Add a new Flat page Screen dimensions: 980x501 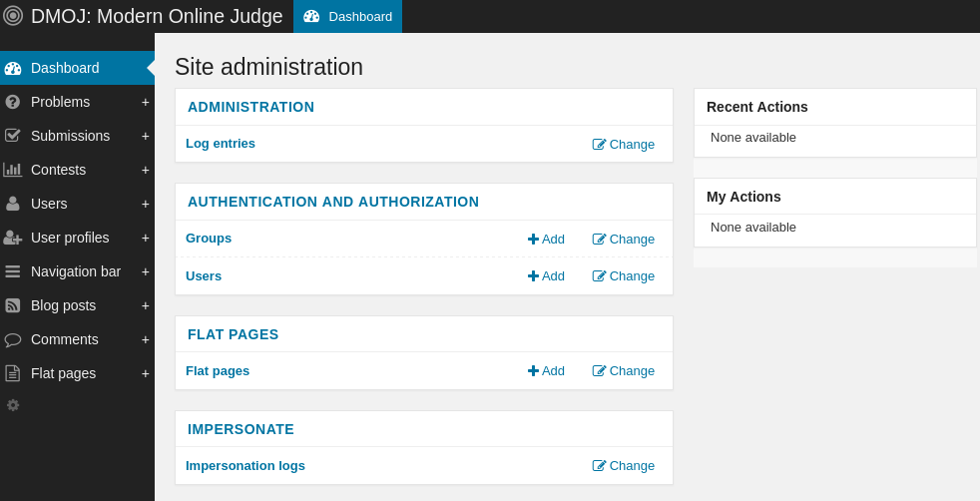(546, 371)
